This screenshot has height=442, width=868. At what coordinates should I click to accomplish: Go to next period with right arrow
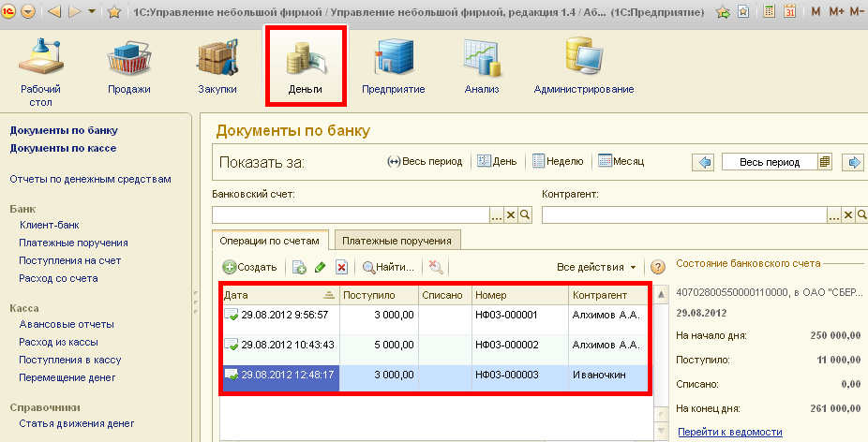click(x=853, y=162)
